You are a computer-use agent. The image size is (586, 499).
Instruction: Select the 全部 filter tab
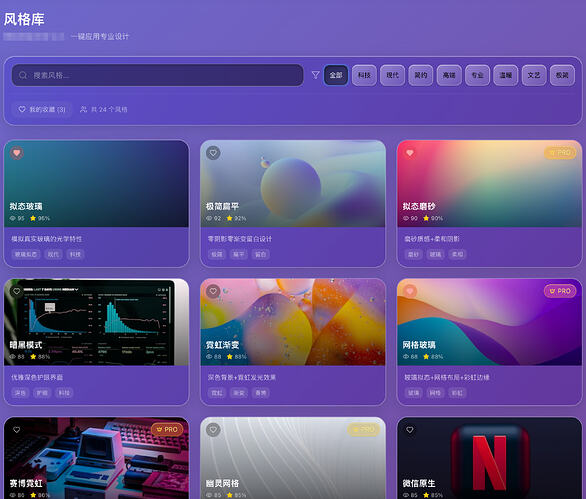(336, 75)
